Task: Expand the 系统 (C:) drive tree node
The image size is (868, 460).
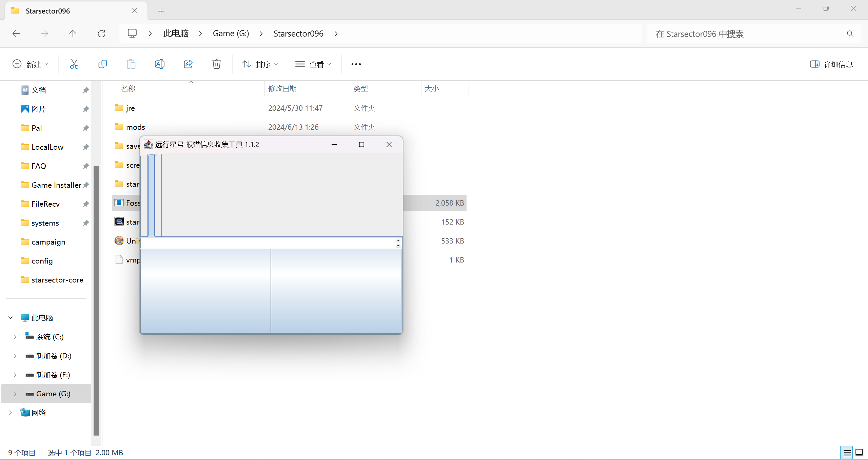Action: (x=15, y=337)
